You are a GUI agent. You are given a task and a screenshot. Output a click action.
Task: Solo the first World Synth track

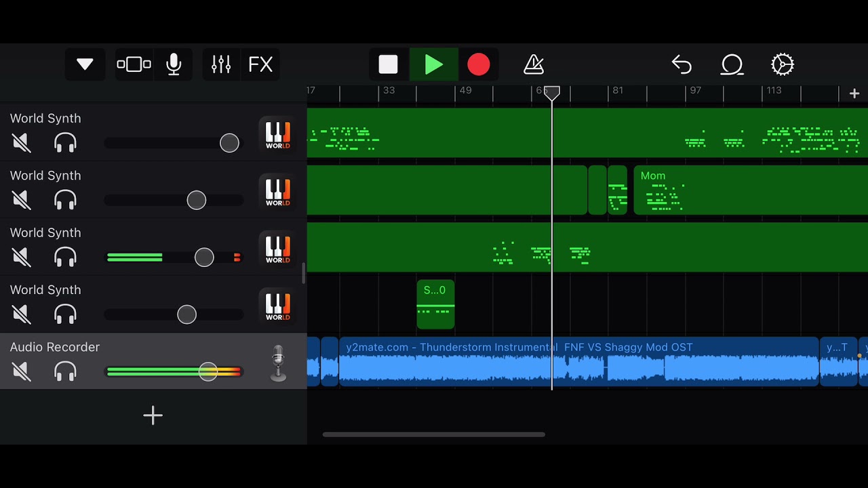pyautogui.click(x=65, y=143)
